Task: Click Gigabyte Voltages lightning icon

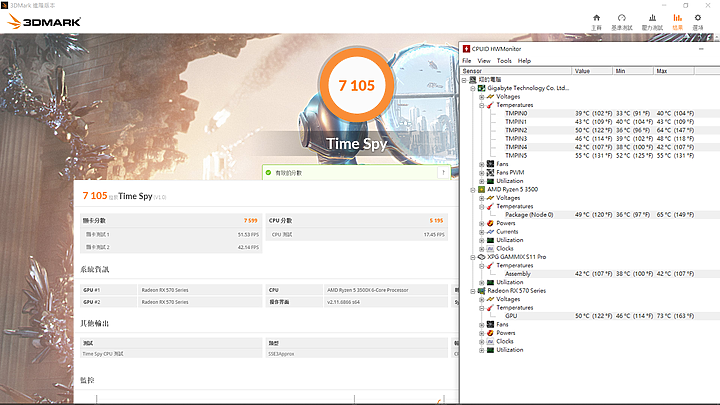Action: (490, 97)
